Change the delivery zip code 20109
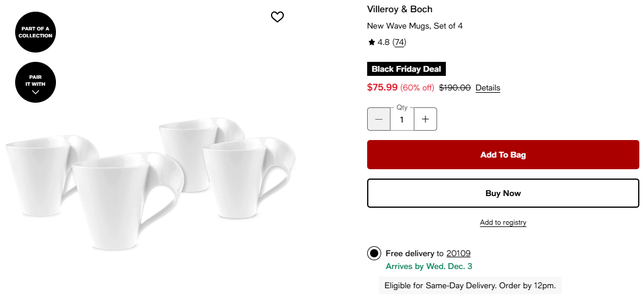Image resolution: width=644 pixels, height=304 pixels. pyautogui.click(x=458, y=253)
